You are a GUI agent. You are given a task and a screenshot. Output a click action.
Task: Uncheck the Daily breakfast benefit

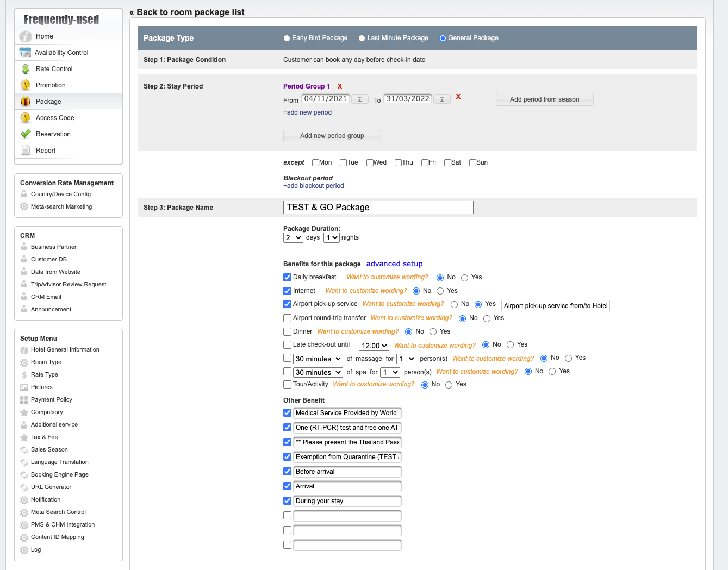click(287, 278)
